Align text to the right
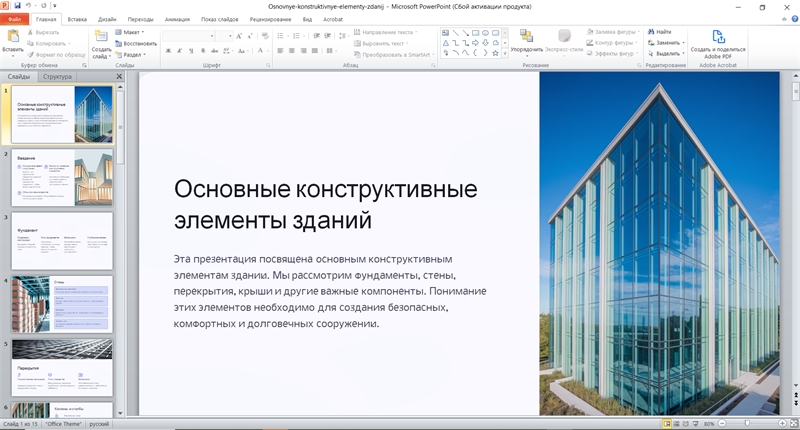800x430 pixels. pyautogui.click(x=303, y=50)
